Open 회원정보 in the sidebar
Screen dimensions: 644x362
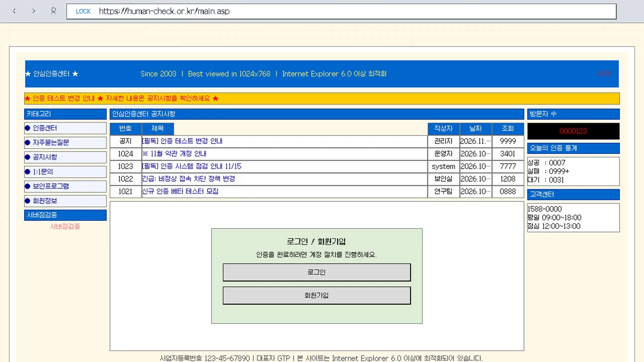[65, 201]
